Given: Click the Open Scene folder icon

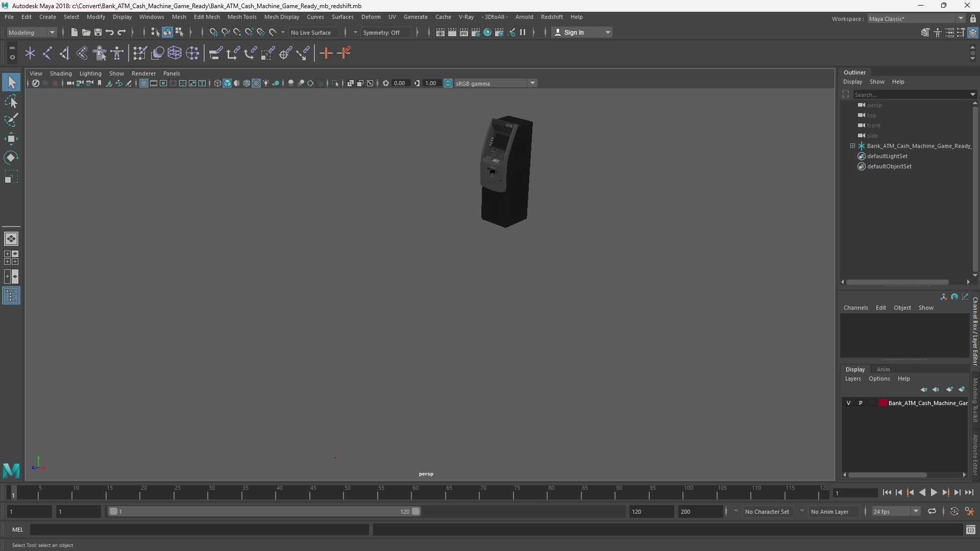Looking at the screenshot, I should [x=86, y=32].
